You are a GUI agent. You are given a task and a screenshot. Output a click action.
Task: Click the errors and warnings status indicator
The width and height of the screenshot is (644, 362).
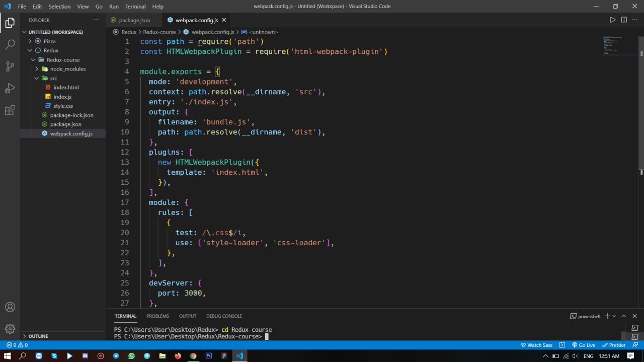pos(17,345)
